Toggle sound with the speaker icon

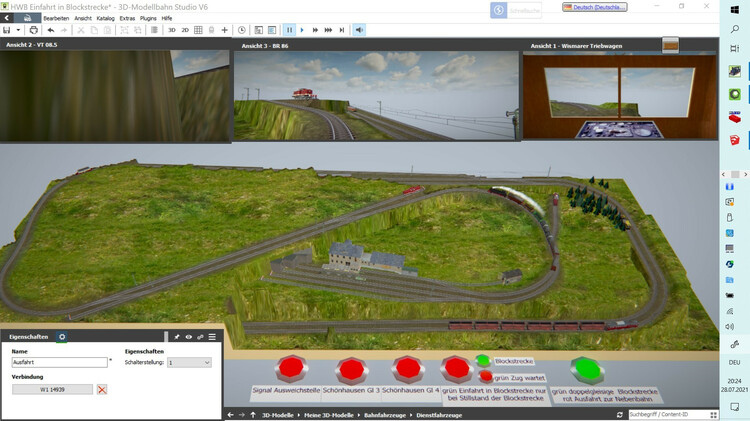(x=359, y=30)
